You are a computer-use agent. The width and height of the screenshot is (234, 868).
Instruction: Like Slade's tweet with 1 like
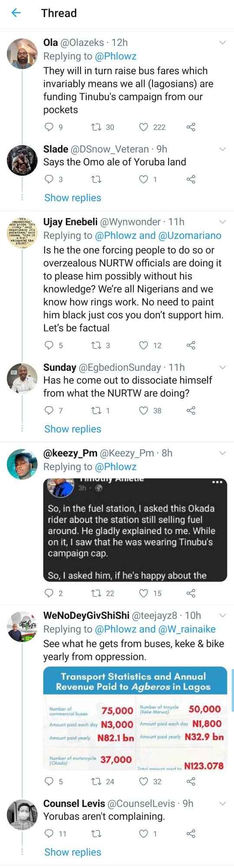click(x=143, y=179)
